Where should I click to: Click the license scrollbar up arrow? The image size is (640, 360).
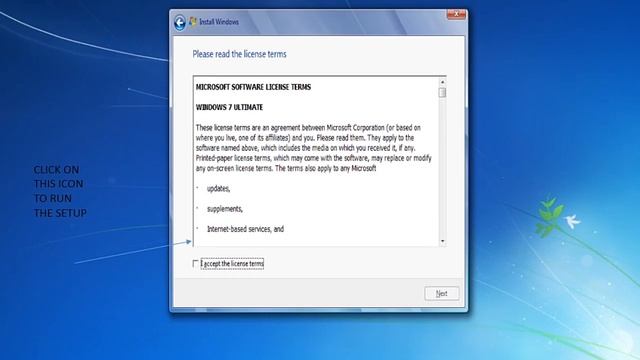click(x=442, y=82)
